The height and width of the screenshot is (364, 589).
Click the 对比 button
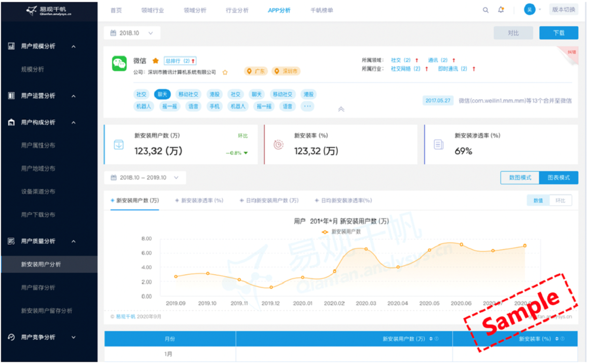(513, 33)
